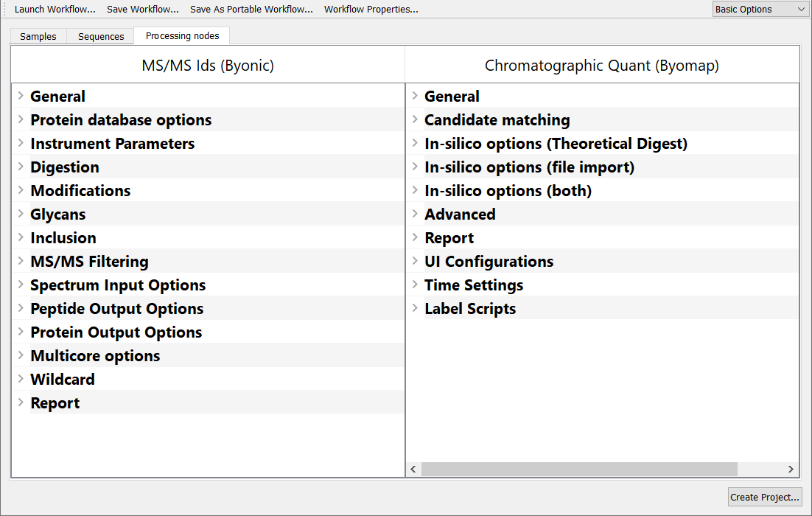The width and height of the screenshot is (812, 516).
Task: Select the MS/MS Filtering row label
Action: [x=90, y=261]
